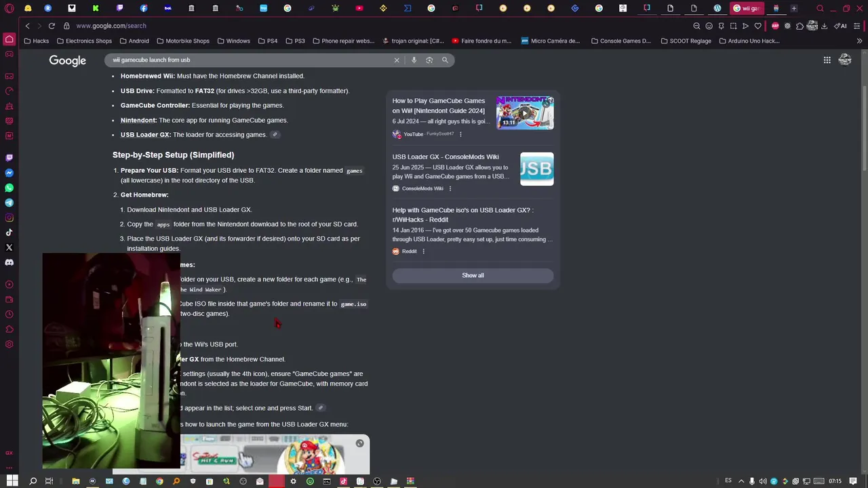Viewport: 868px width, 488px height.
Task: Open the Windows bookmarks folder
Action: (233, 41)
